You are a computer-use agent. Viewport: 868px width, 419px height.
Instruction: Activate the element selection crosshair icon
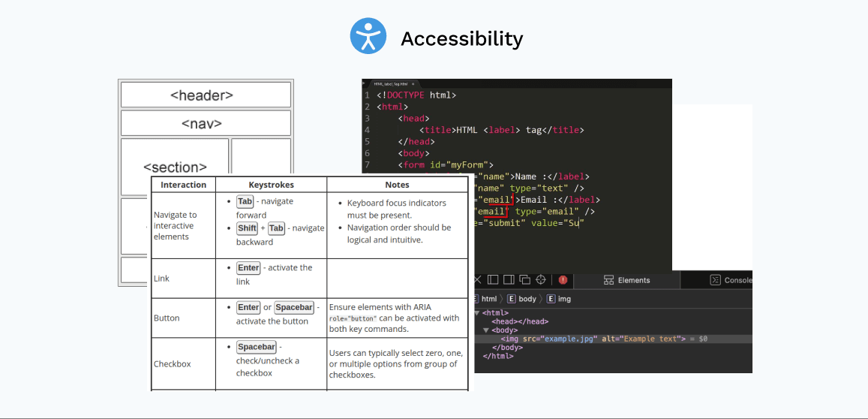pos(541,280)
